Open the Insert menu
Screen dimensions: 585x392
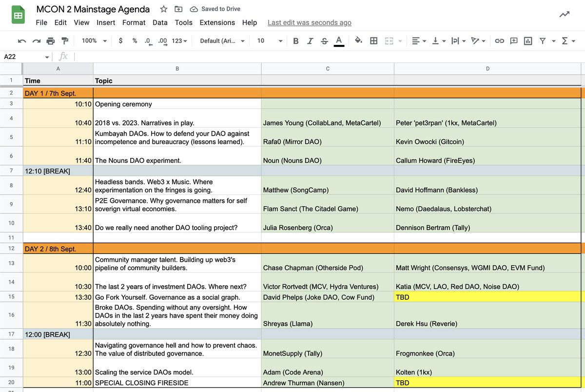106,22
